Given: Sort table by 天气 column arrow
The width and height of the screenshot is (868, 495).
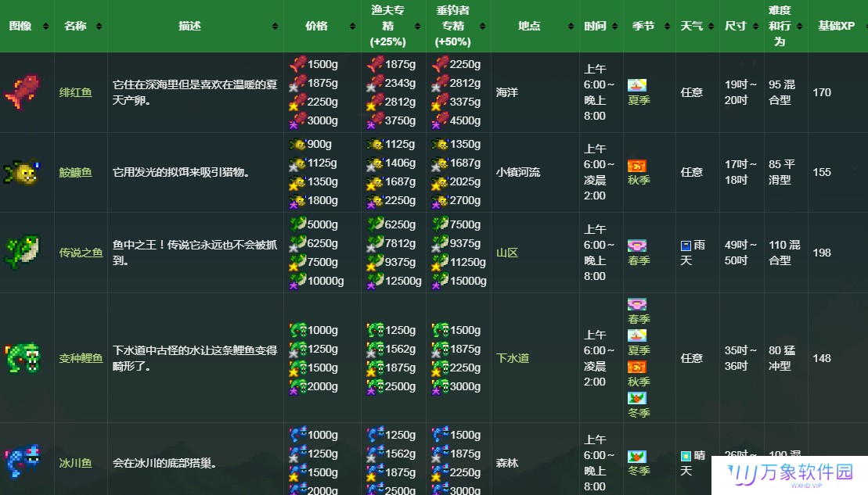Looking at the screenshot, I should tap(711, 26).
